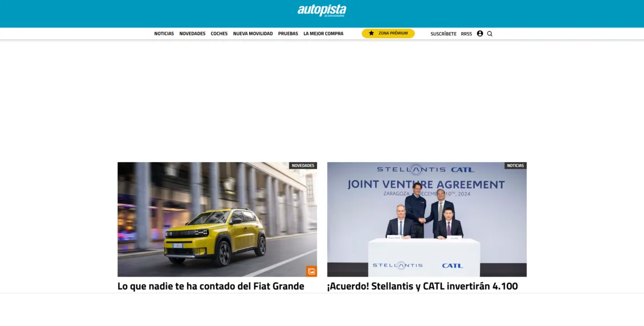Click the Novedades tag on Fiat image
Image resolution: width=644 pixels, height=326 pixels.
(x=303, y=165)
